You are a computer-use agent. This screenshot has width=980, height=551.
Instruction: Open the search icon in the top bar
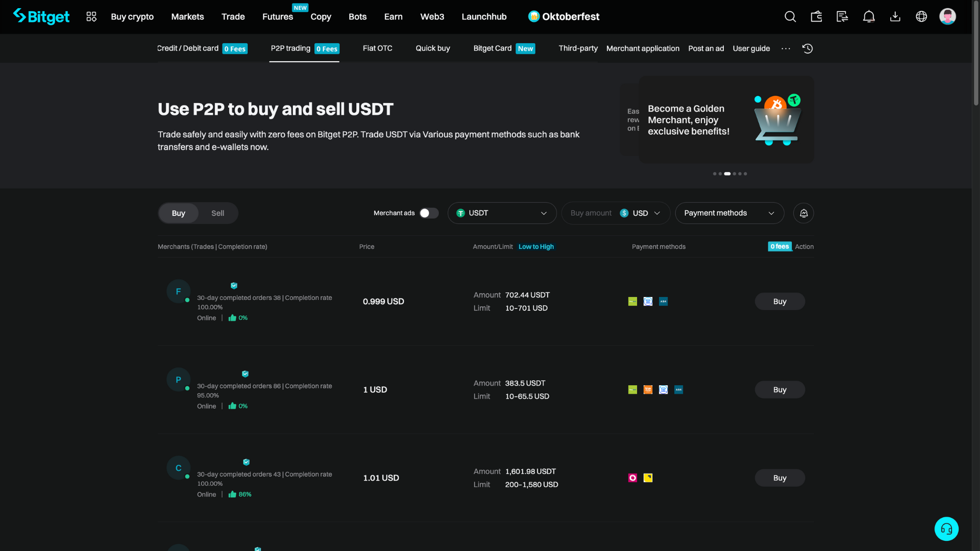tap(790, 16)
